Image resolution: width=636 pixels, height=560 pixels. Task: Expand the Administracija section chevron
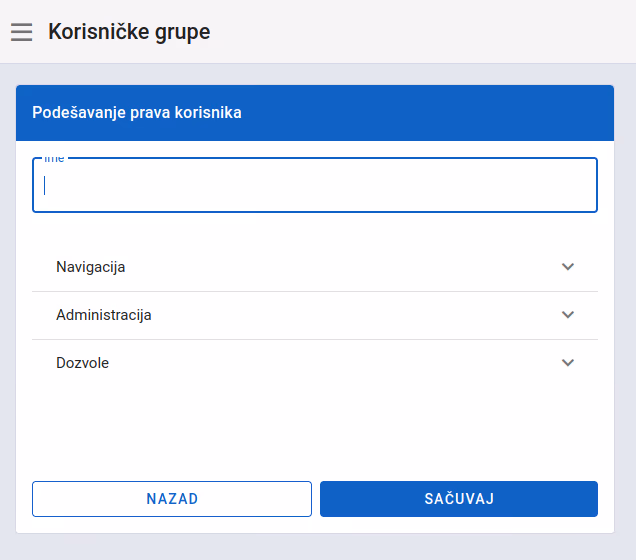pyautogui.click(x=567, y=315)
